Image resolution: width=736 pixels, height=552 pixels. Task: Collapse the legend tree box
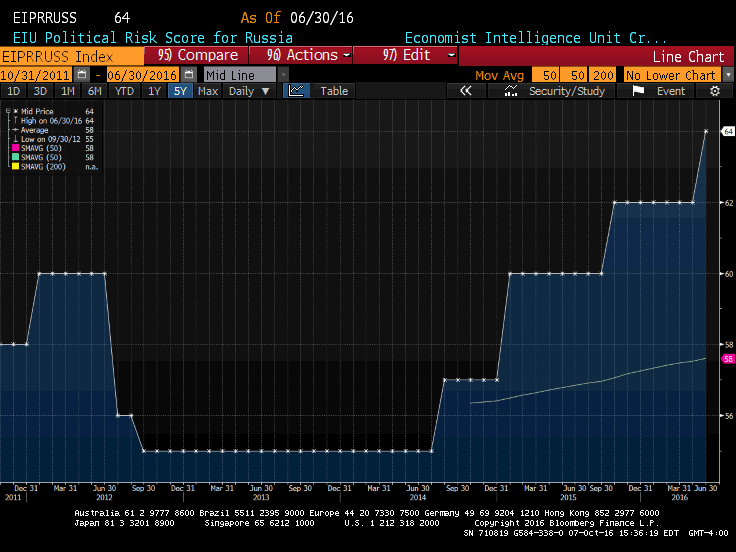click(8, 111)
